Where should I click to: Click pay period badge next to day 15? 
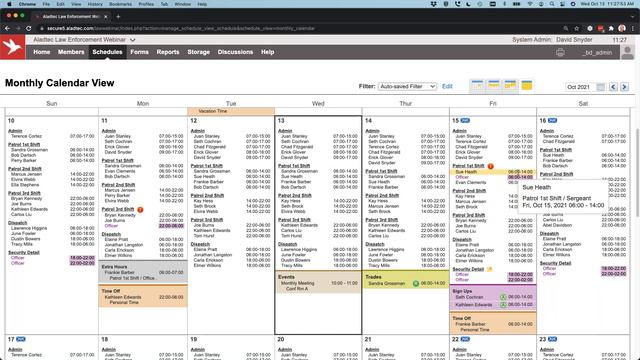pos(465,121)
